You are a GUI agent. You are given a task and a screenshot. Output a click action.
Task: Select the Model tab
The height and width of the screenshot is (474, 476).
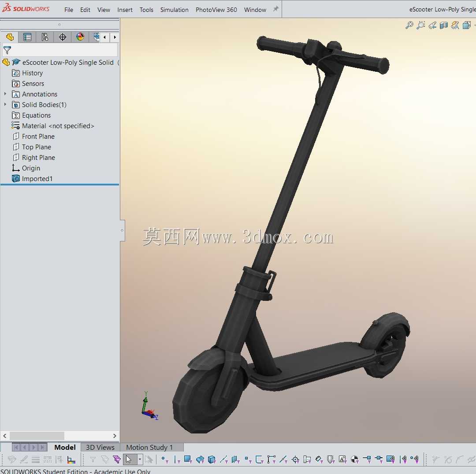click(65, 447)
